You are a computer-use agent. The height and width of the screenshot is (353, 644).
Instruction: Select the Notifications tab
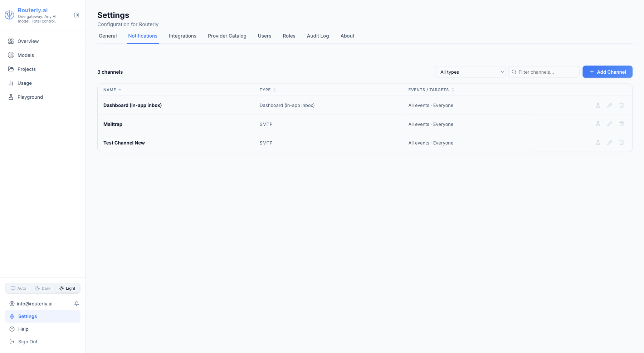[143, 36]
